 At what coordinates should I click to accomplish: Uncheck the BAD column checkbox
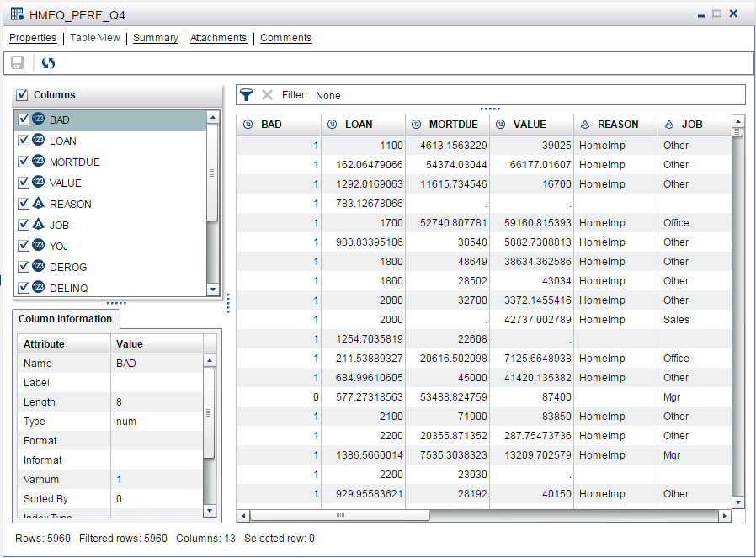tap(22, 120)
